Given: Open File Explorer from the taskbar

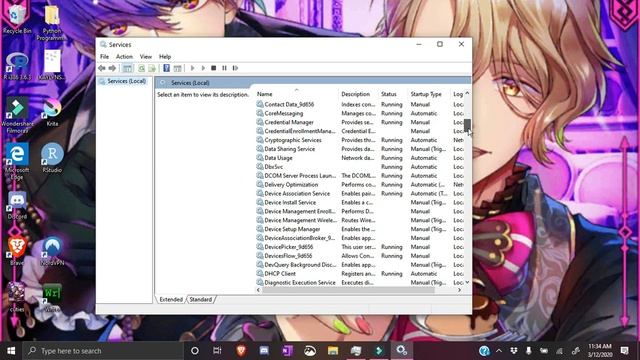Looking at the screenshot, I should 333,351.
